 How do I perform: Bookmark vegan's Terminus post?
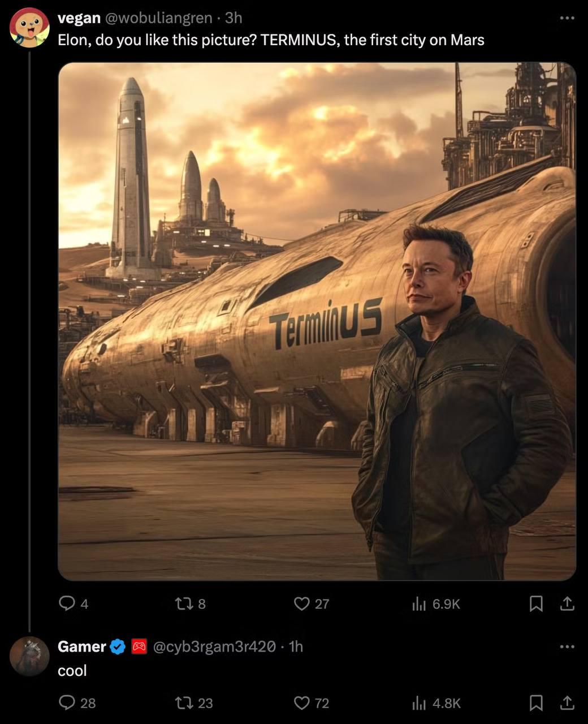(x=536, y=604)
